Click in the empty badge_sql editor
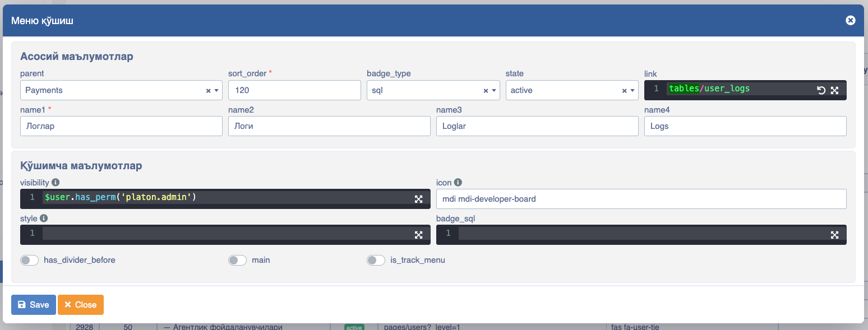Screen dimensions: 868x330 point(641,235)
